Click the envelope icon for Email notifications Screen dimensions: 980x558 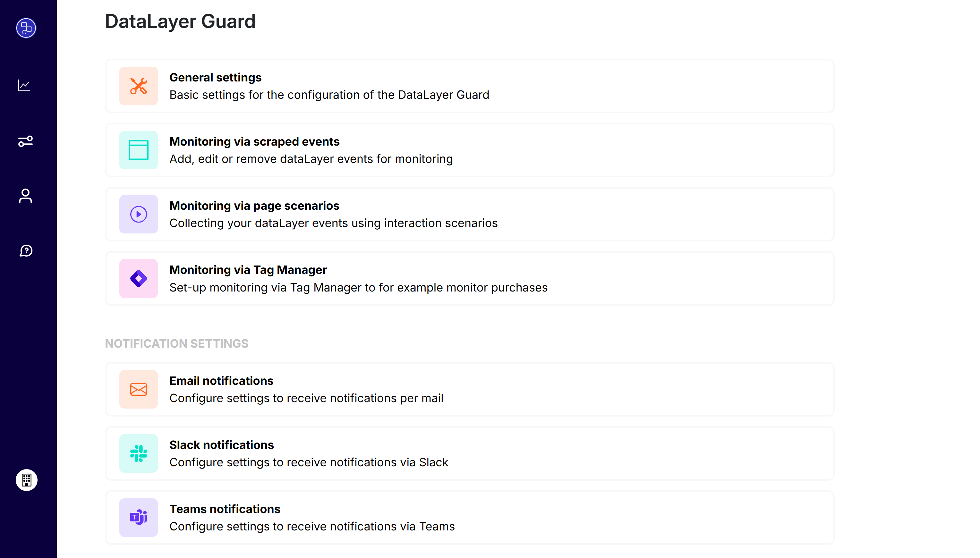point(139,389)
